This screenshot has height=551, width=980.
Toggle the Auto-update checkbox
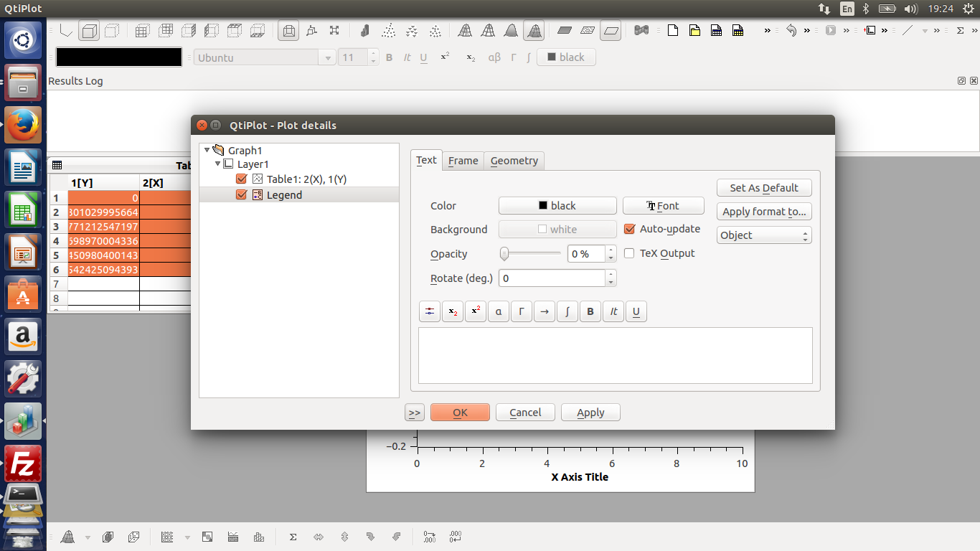(630, 230)
